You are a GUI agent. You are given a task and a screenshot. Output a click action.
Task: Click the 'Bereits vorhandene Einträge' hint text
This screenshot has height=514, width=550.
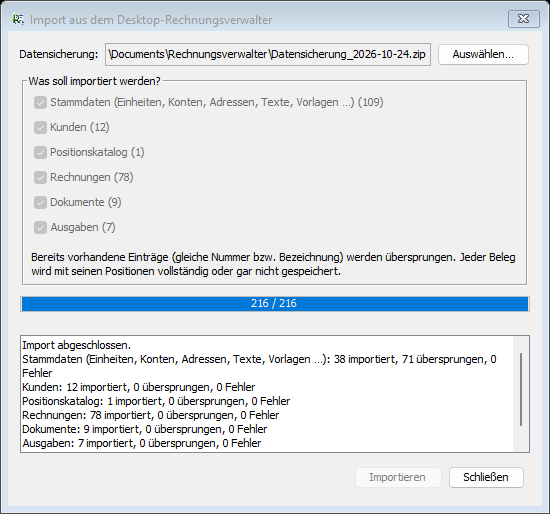tap(273, 264)
